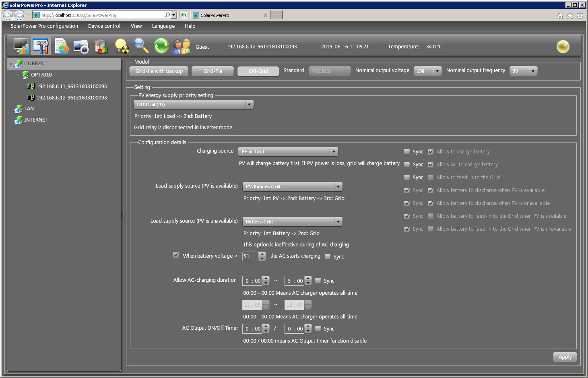Open the books with bar chart icon
Image resolution: width=588 pixels, height=378 pixels.
pos(101,46)
